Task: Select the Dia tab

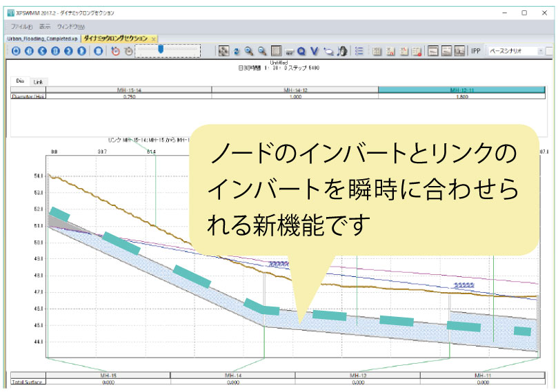Action: (x=20, y=81)
